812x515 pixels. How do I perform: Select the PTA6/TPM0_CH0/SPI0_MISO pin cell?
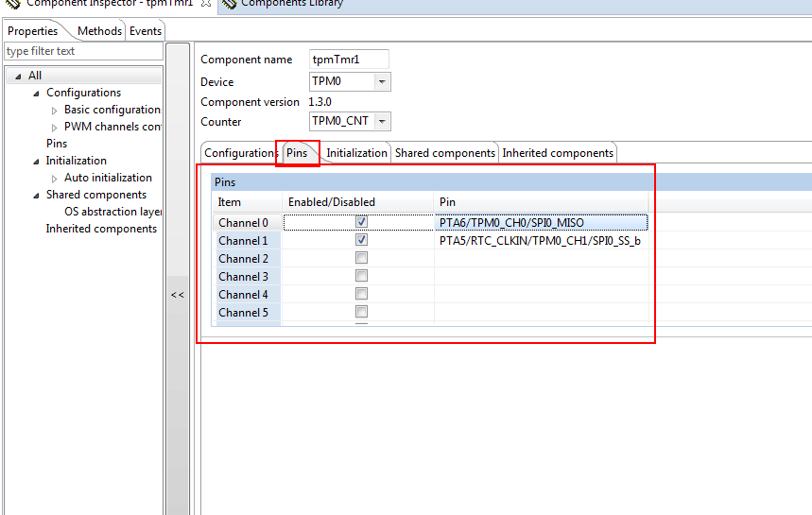point(541,223)
